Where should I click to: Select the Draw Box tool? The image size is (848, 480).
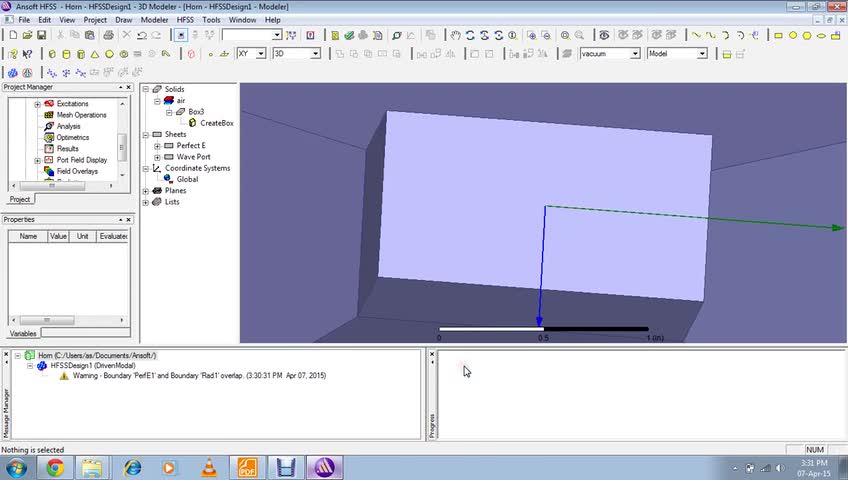52,54
